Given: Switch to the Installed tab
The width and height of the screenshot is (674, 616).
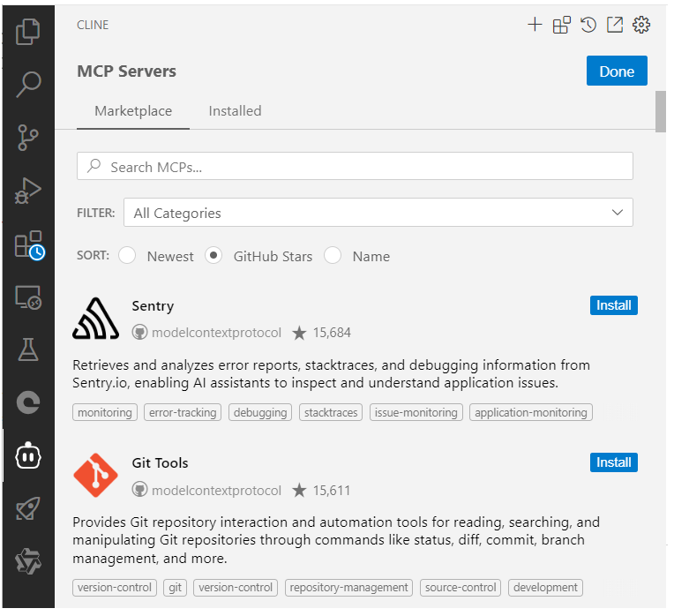Looking at the screenshot, I should 236,111.
